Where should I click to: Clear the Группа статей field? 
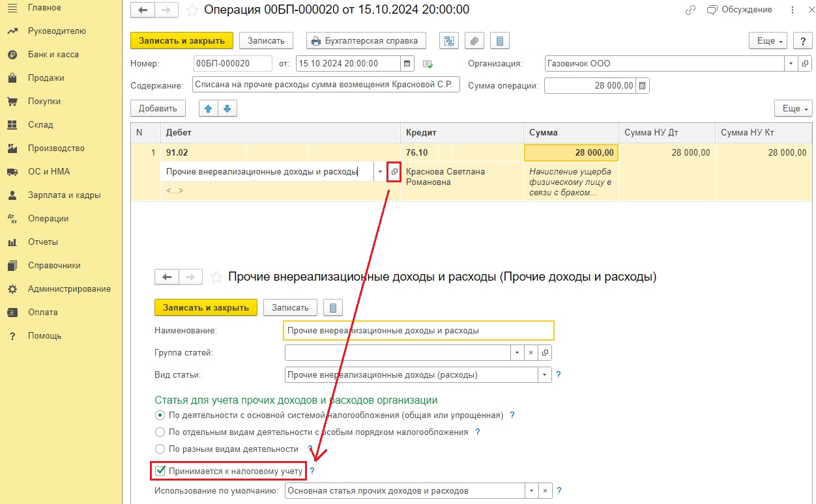531,352
